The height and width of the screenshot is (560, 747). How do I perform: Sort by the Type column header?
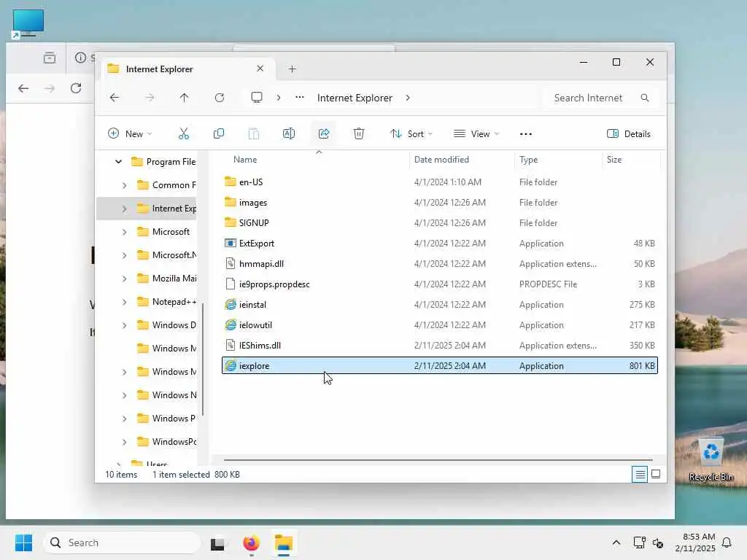528,160
